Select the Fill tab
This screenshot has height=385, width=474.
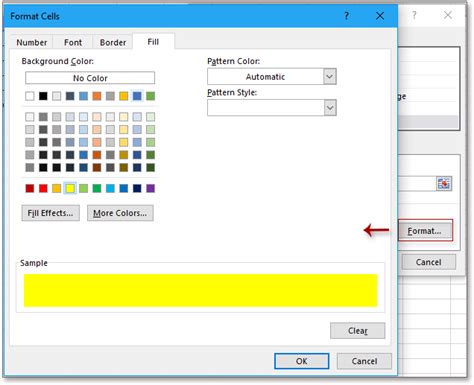click(x=153, y=42)
